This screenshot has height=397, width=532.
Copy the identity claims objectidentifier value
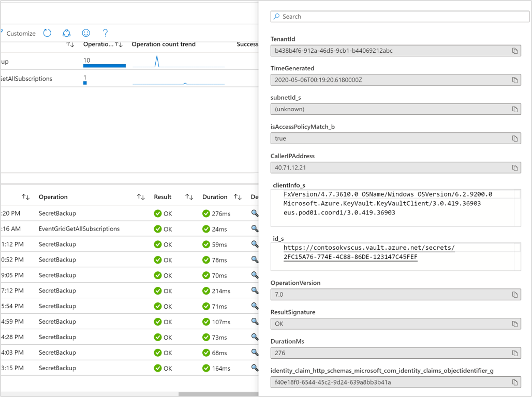tap(515, 382)
